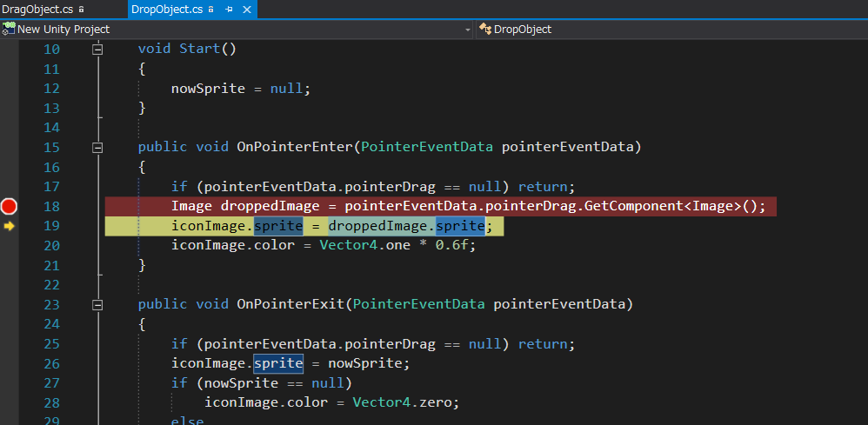Screen dimensions: 868x425
Task: Collapse the Start method block
Action: point(98,50)
